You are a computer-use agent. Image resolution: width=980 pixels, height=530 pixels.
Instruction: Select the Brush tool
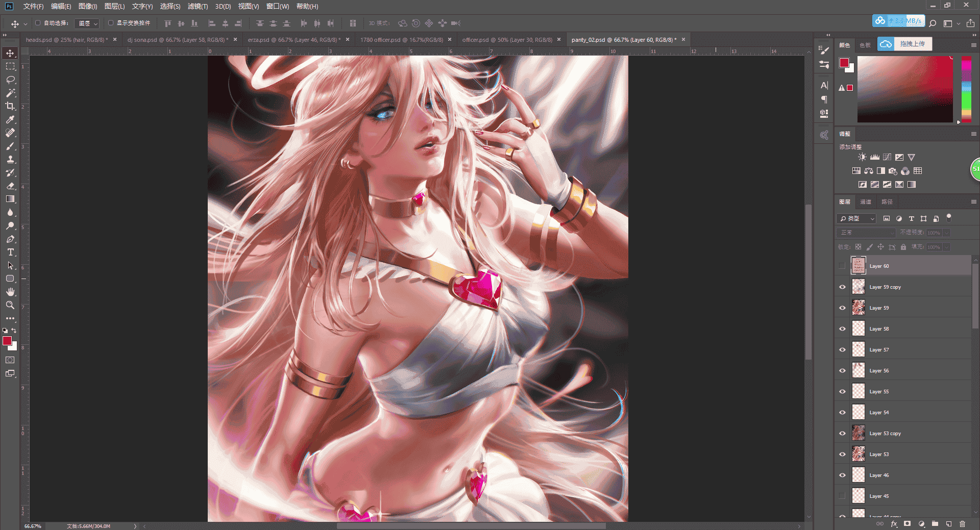point(10,146)
